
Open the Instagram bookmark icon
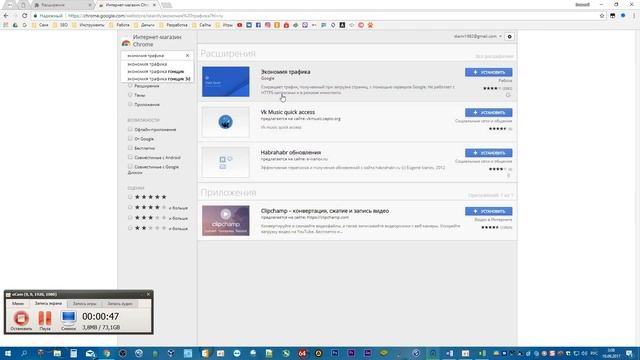268,25
